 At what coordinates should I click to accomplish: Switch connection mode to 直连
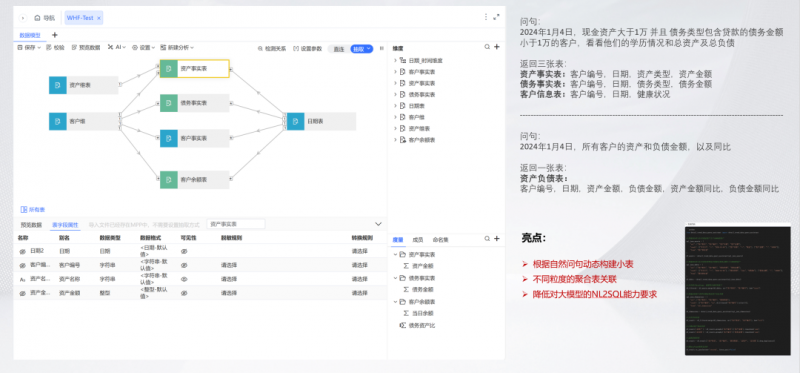tap(339, 49)
